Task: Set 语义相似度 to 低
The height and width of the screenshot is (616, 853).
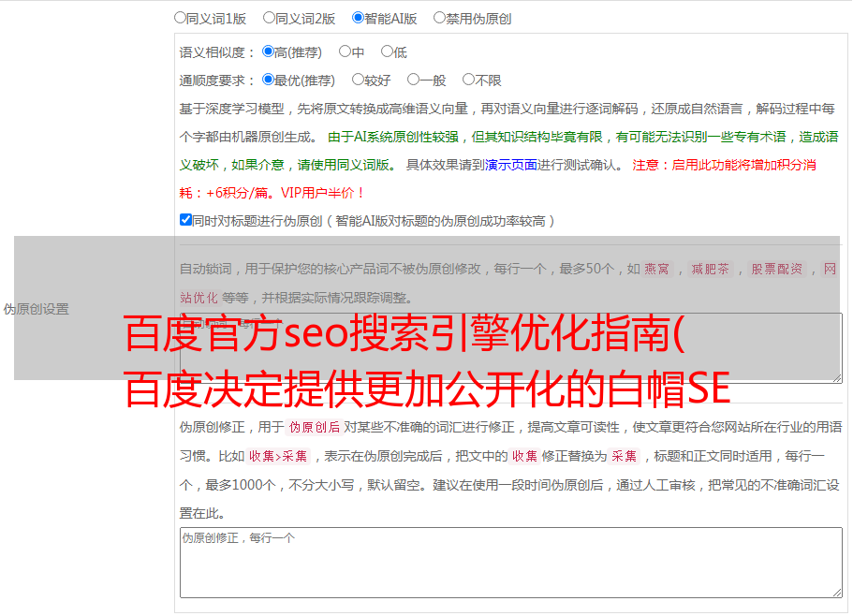Action: click(387, 51)
